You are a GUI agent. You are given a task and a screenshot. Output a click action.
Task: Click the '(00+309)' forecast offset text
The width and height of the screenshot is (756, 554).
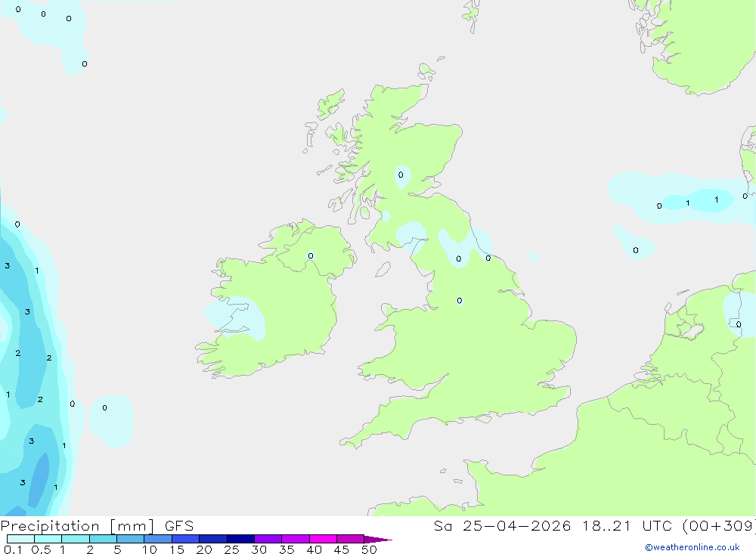[720, 526]
